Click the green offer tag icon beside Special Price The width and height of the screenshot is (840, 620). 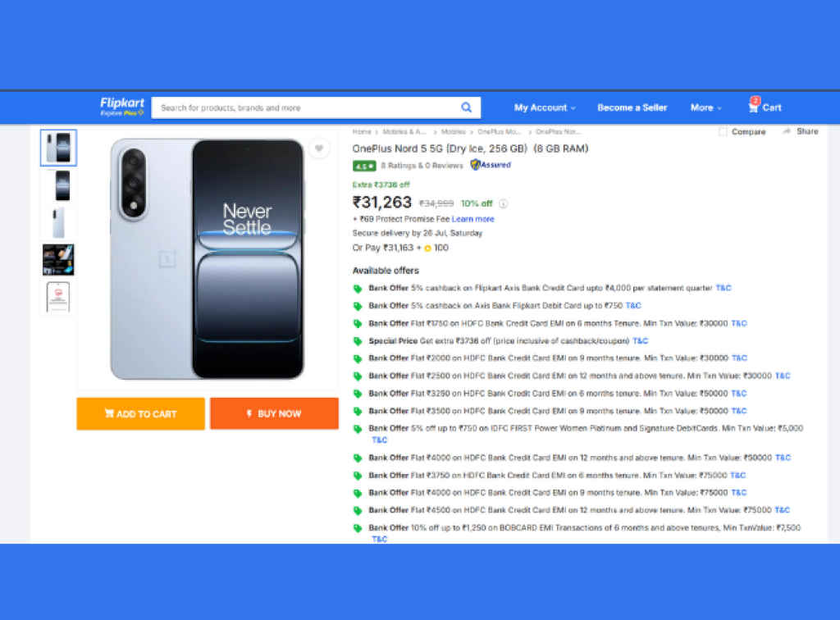(x=358, y=340)
